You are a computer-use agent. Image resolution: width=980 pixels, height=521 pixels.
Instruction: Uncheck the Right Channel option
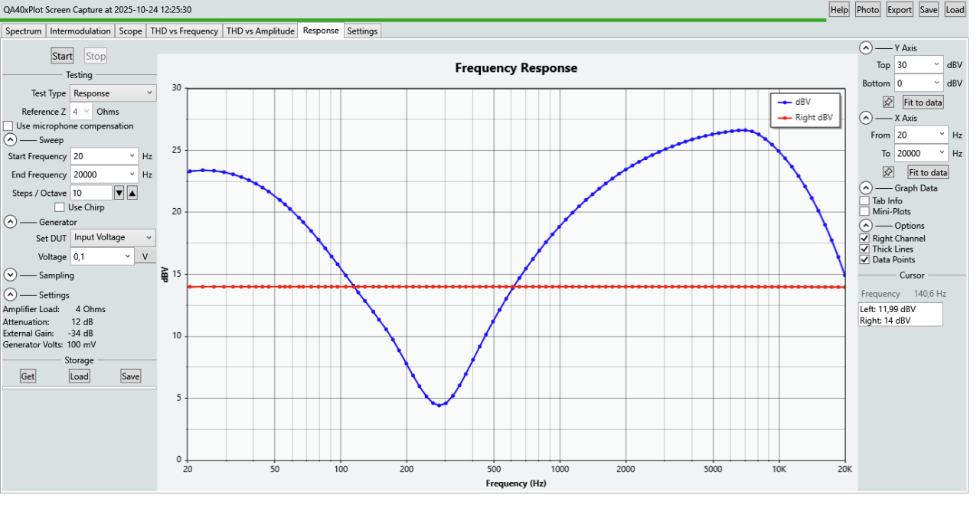pos(864,239)
